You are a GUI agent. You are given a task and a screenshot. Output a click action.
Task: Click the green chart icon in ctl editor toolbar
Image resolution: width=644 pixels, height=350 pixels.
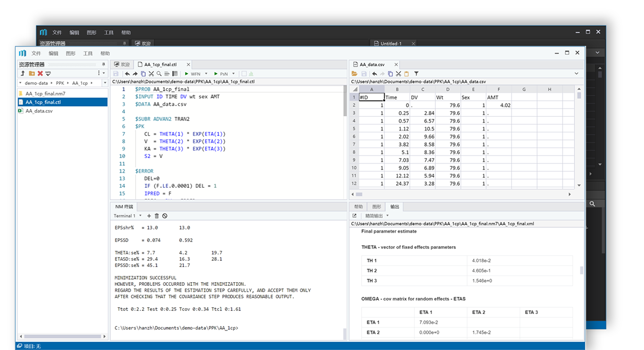point(252,74)
